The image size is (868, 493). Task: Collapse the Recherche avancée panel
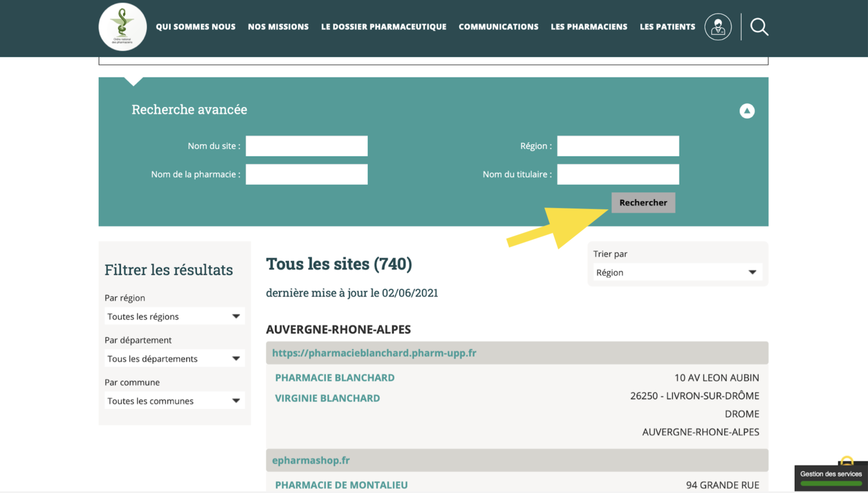point(746,111)
